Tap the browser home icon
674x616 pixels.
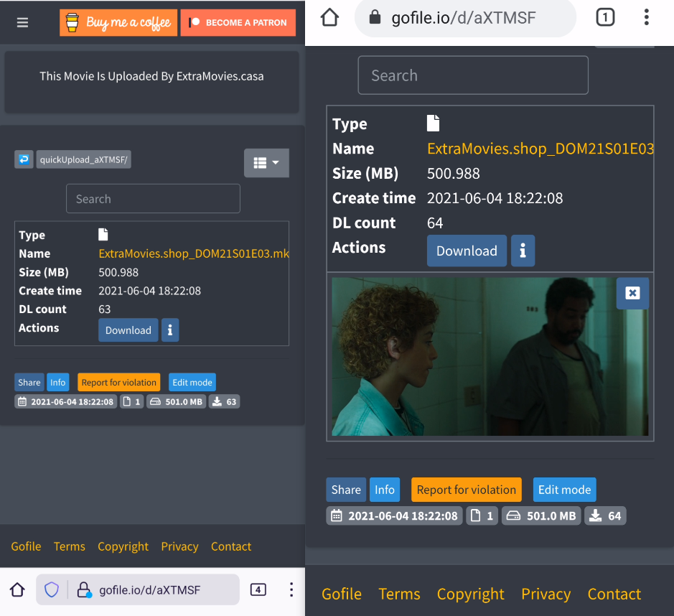pos(329,16)
